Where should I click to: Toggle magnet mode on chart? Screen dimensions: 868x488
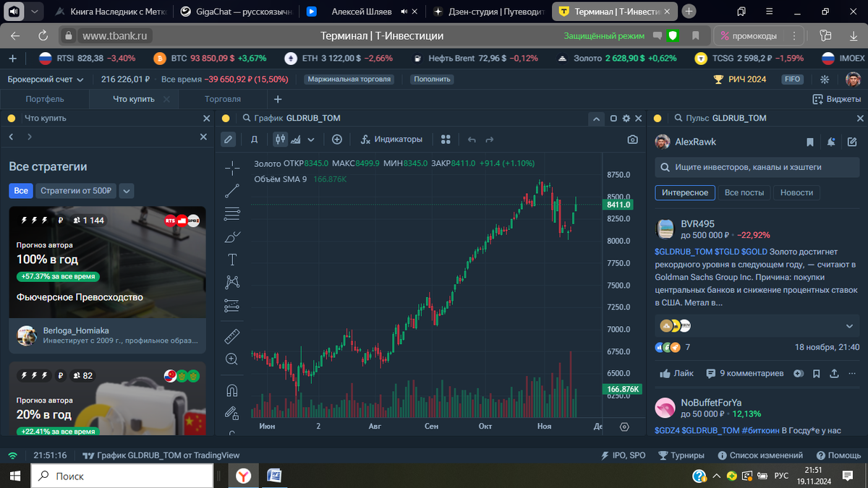click(232, 390)
